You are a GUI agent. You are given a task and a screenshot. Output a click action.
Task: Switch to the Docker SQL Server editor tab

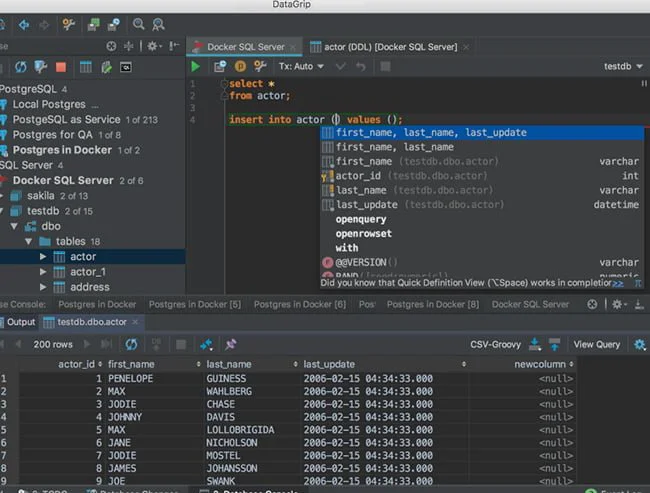tap(245, 47)
